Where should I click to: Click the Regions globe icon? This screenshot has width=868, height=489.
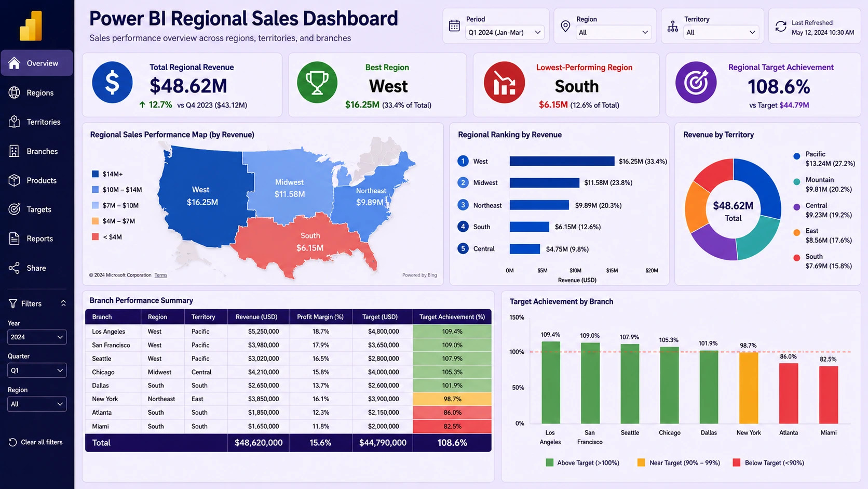pyautogui.click(x=15, y=92)
